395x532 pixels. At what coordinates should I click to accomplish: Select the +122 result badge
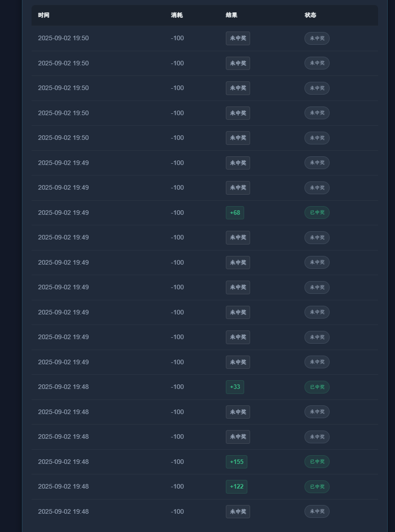tap(236, 487)
